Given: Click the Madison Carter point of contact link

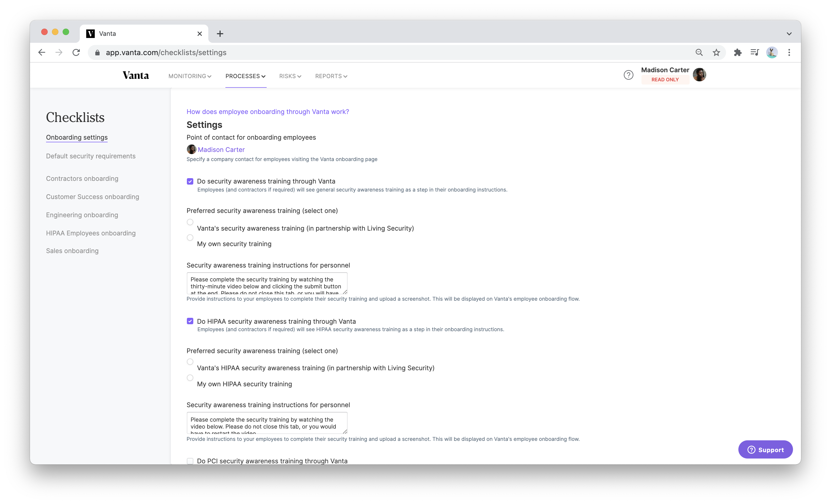Looking at the screenshot, I should (221, 150).
